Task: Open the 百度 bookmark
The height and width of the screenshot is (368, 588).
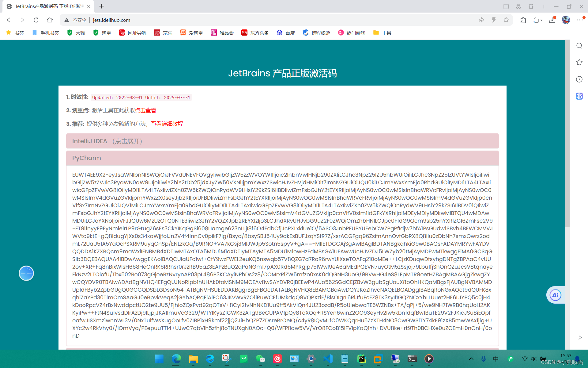Action: (x=286, y=33)
